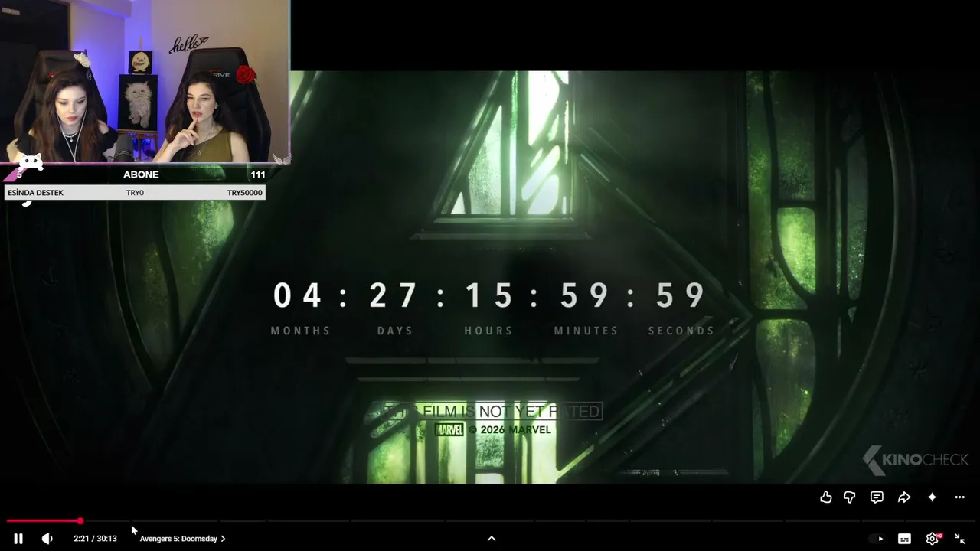The image size is (980, 551).
Task: Dislike the video with thumbs down
Action: click(x=849, y=497)
